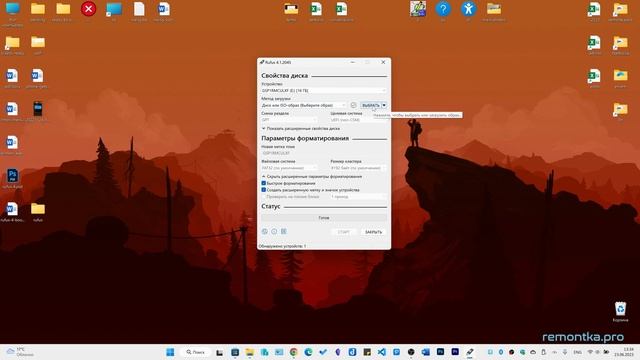Select the monitor shortcut desktop icon

click(x=114, y=9)
